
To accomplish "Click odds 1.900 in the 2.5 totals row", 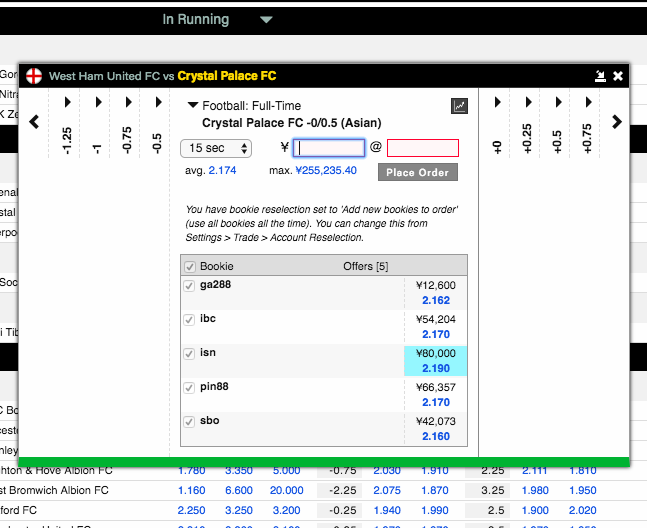I will (535, 510).
